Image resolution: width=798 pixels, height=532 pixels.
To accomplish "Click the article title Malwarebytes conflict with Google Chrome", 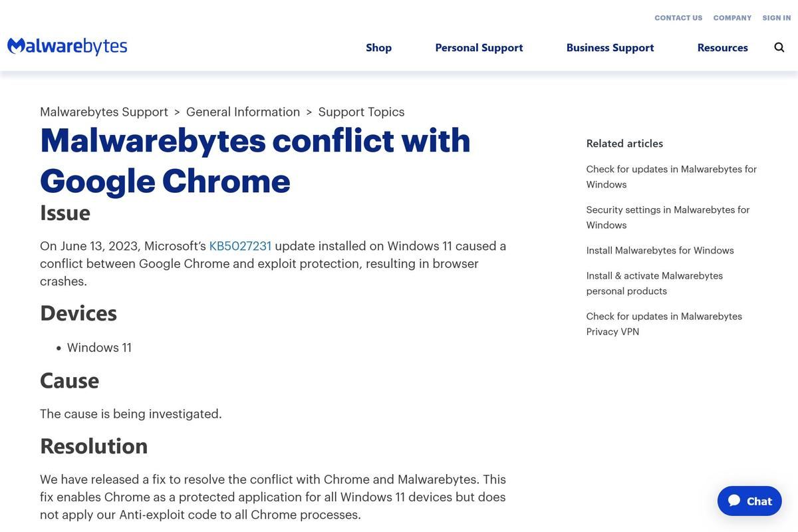I will [x=255, y=160].
